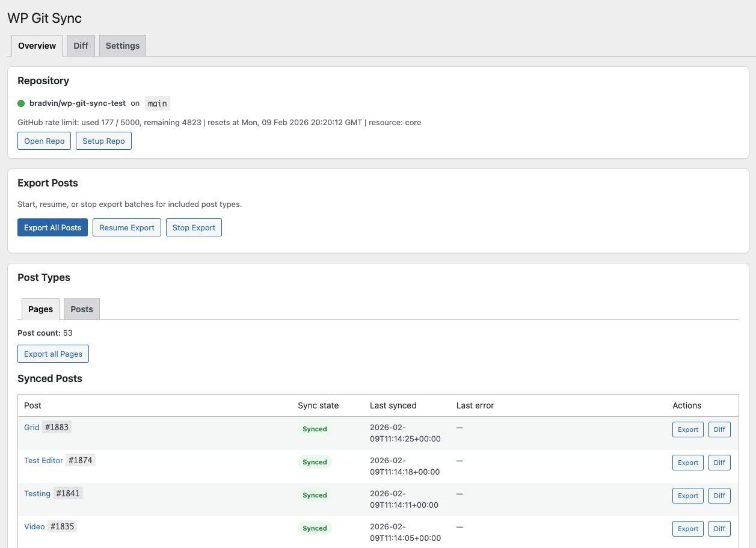Click Export all Pages button
The width and height of the screenshot is (756, 548).
[53, 354]
